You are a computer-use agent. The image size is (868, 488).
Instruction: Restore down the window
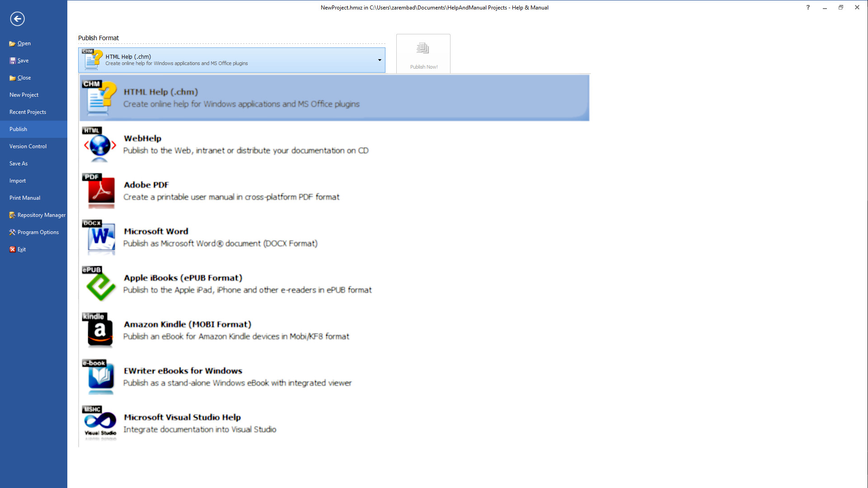841,7
